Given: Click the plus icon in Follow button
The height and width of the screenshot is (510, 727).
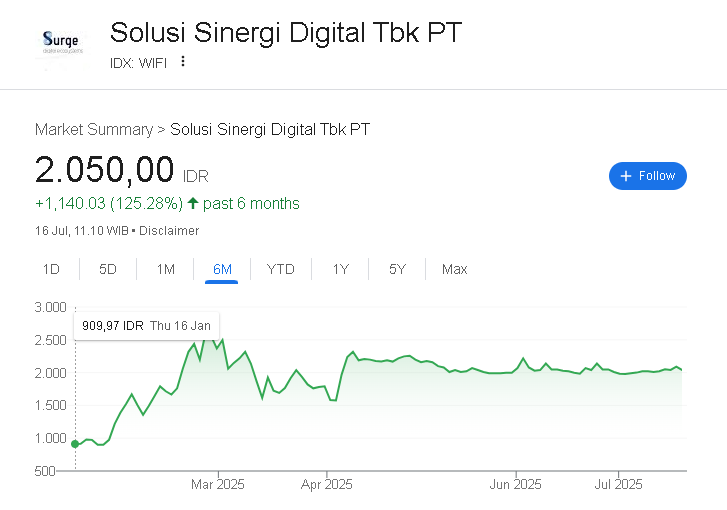Looking at the screenshot, I should 626,176.
